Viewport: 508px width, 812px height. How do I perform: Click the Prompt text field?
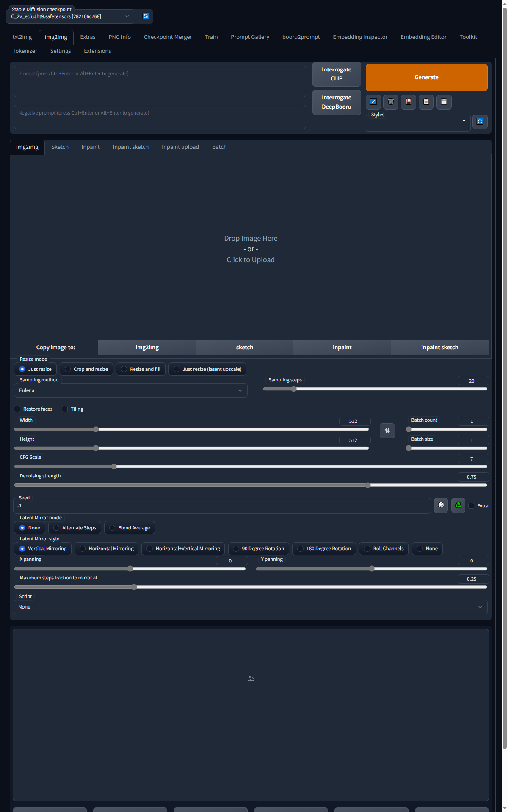point(160,81)
